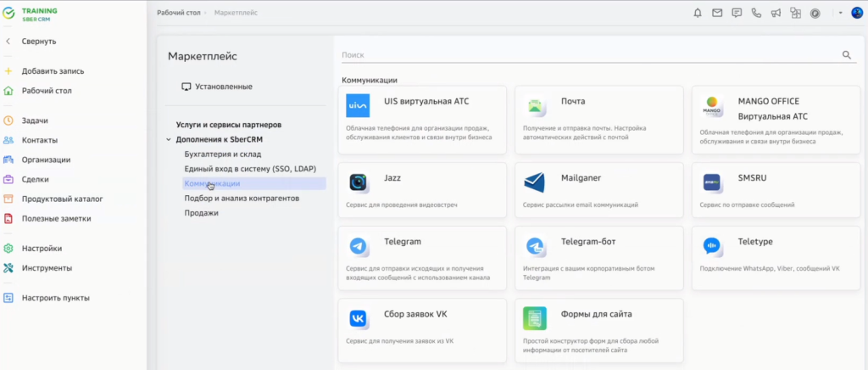This screenshot has height=370, width=868.
Task: Focus the Поиск search field
Action: pyautogui.click(x=585, y=55)
